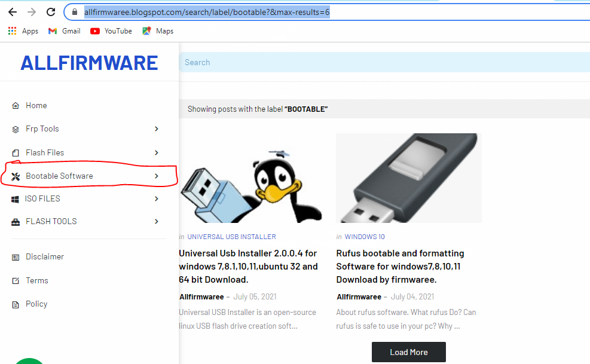The width and height of the screenshot is (590, 364).
Task: Select the Bootable Software menu item
Action: point(59,176)
